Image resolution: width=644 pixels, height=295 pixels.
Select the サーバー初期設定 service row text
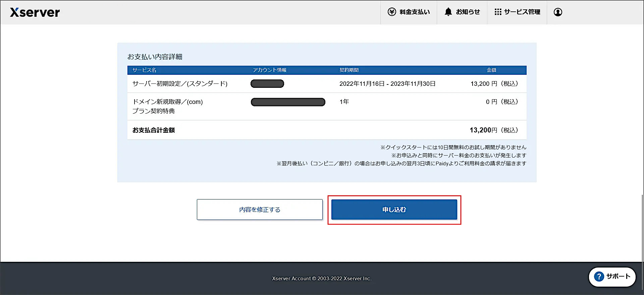(x=180, y=84)
